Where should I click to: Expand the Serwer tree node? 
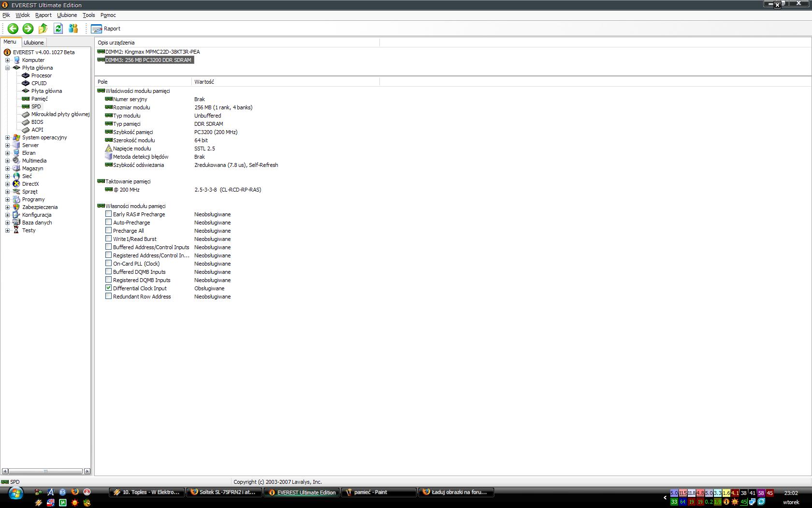tap(8, 145)
